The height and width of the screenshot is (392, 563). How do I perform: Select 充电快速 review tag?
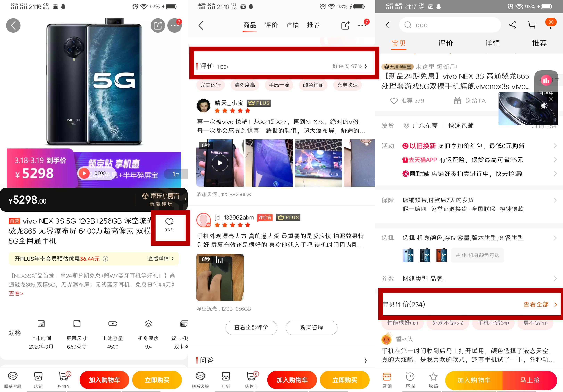coord(347,85)
